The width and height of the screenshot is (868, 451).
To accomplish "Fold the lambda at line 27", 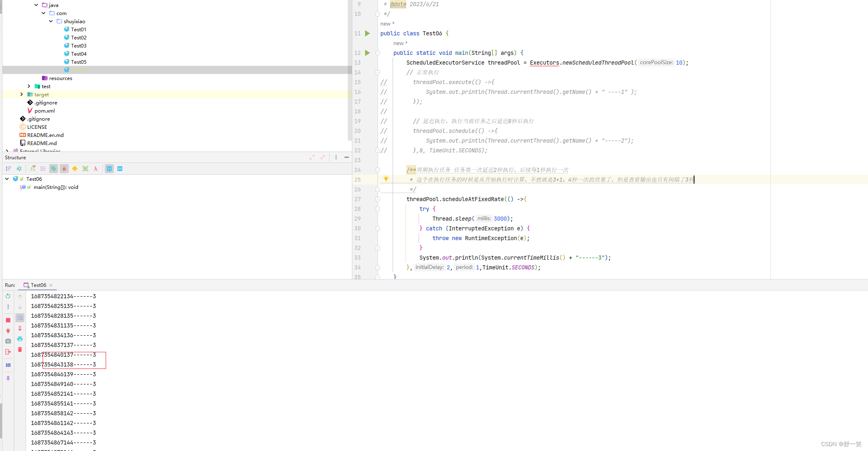I will click(x=378, y=199).
